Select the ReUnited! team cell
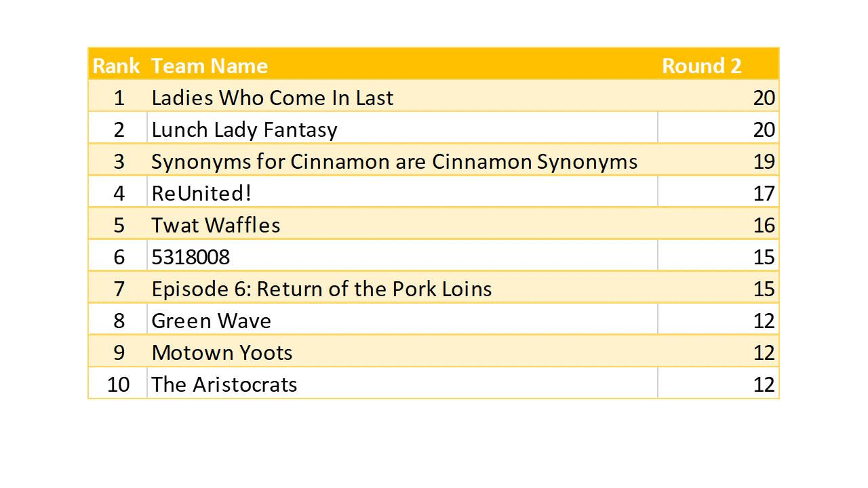The image size is (868, 488). tap(201, 193)
